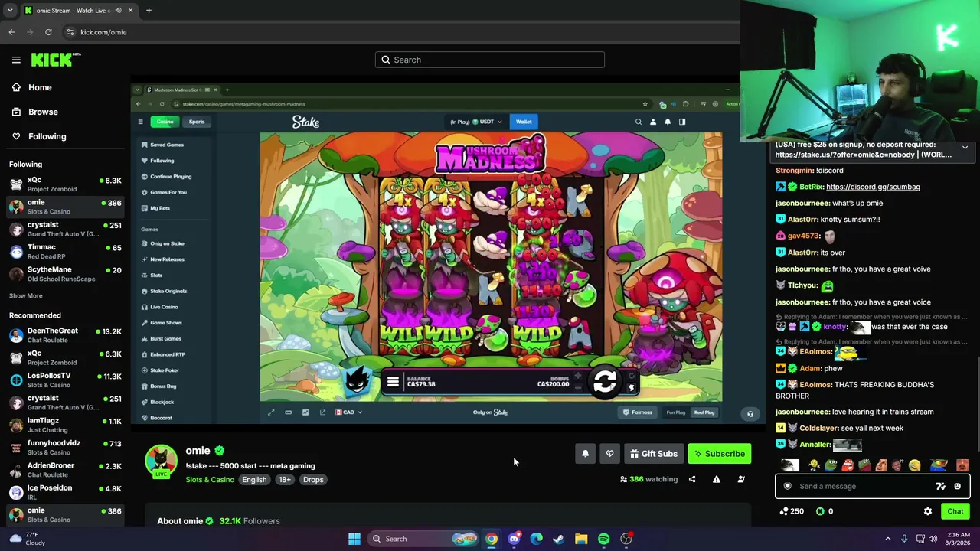Open File Explorer from the taskbar
The image size is (980, 551).
[581, 539]
